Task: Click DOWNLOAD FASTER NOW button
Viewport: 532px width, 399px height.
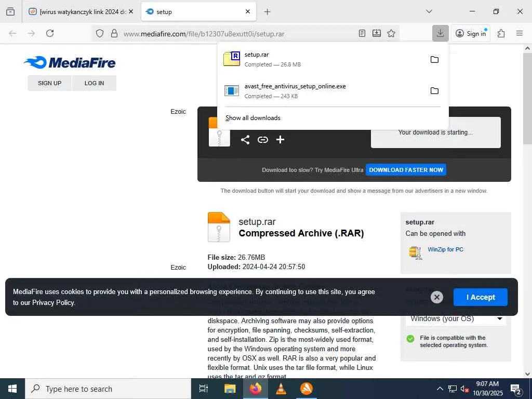Action: 406,170
